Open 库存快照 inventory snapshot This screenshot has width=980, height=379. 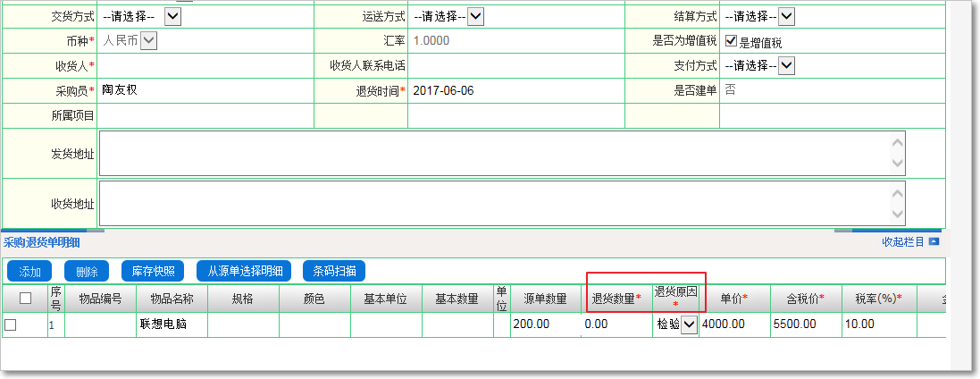[154, 271]
